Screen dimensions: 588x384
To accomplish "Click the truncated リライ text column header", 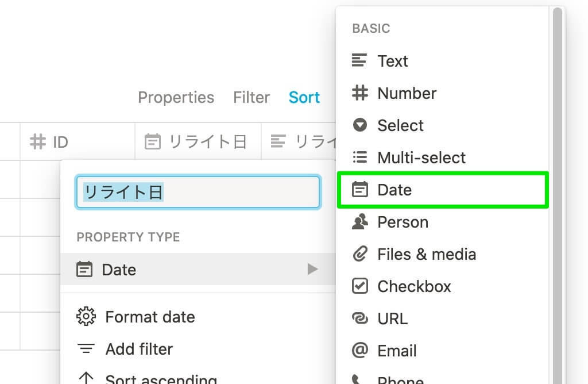I will tap(299, 142).
